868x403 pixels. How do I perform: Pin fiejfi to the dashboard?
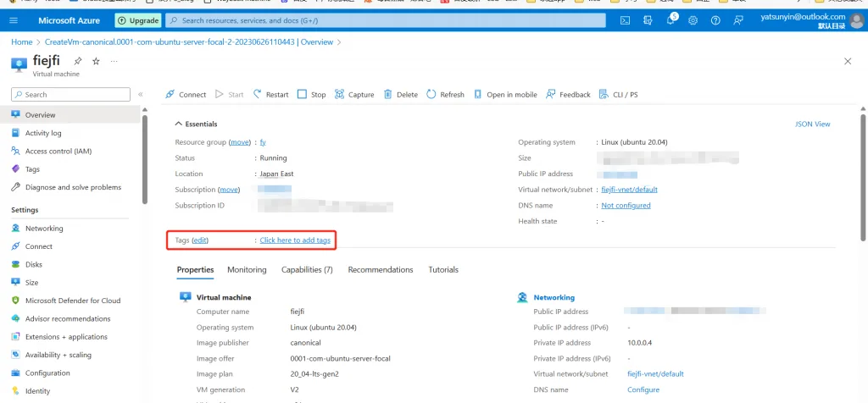click(78, 61)
